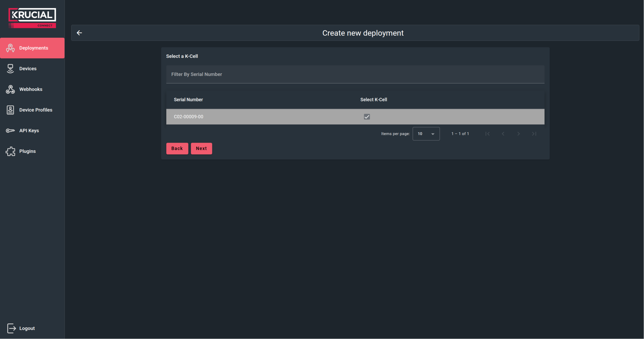Select the Deployments sidebar icon
The width and height of the screenshot is (644, 339).
click(x=10, y=48)
